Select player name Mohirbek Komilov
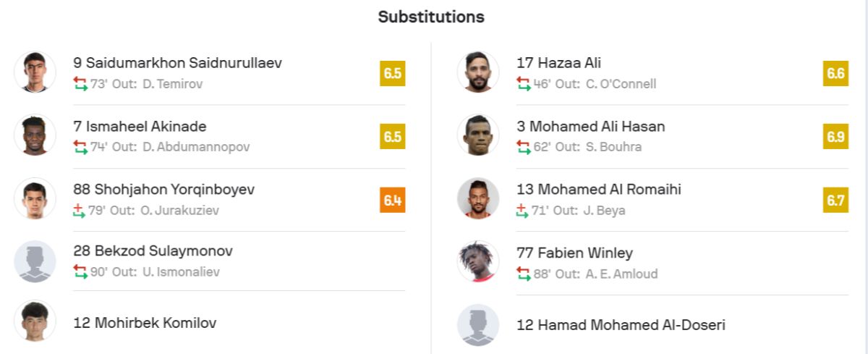Viewport: 868px width, 354px height. click(145, 323)
